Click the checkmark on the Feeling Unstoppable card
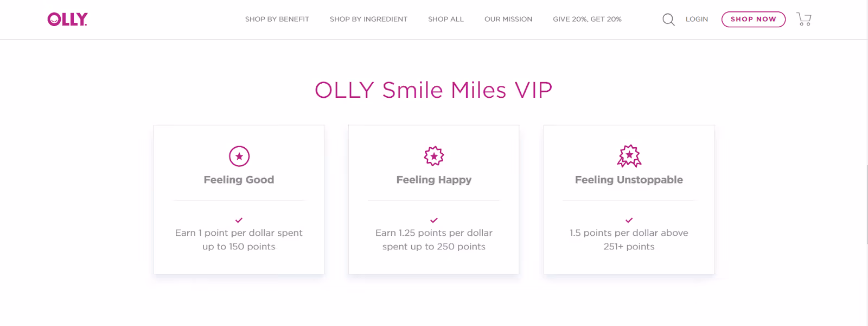868x326 pixels. click(x=629, y=221)
